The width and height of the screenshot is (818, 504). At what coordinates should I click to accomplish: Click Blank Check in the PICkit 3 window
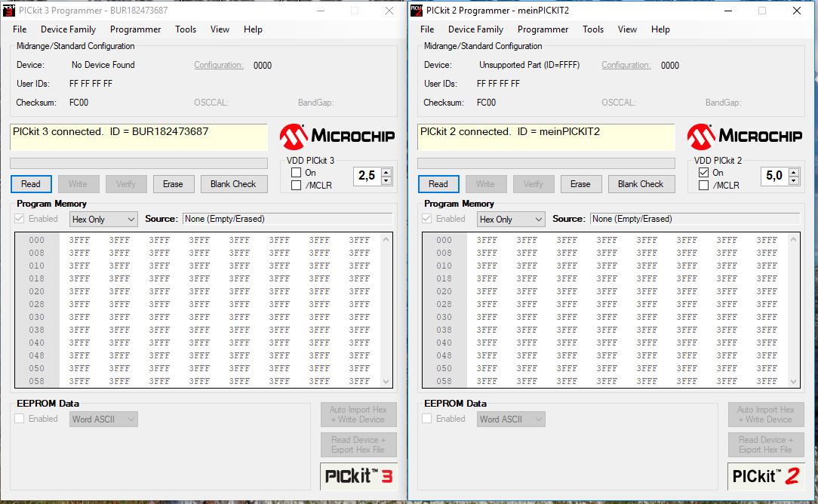pos(234,183)
